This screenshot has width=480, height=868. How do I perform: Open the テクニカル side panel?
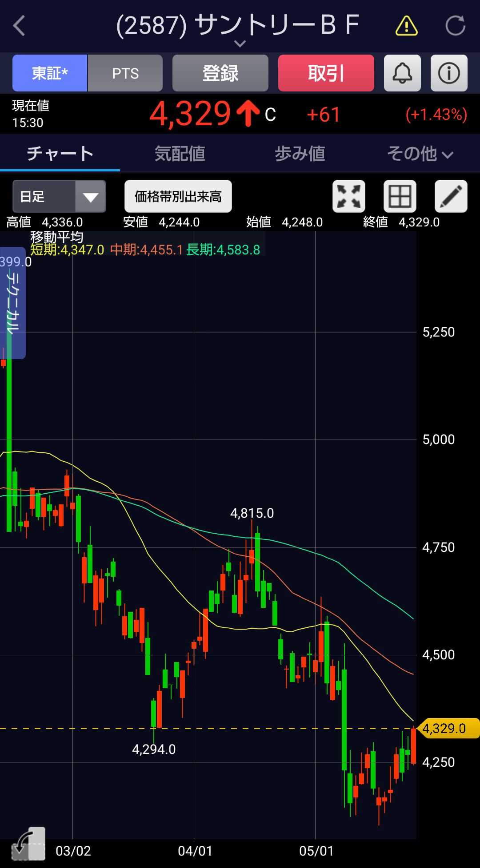(x=13, y=303)
